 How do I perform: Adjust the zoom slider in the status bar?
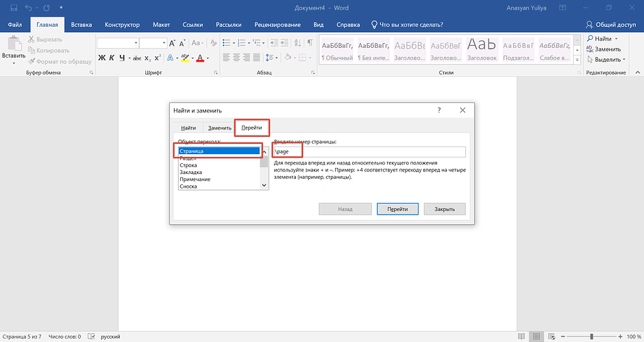[x=591, y=337]
